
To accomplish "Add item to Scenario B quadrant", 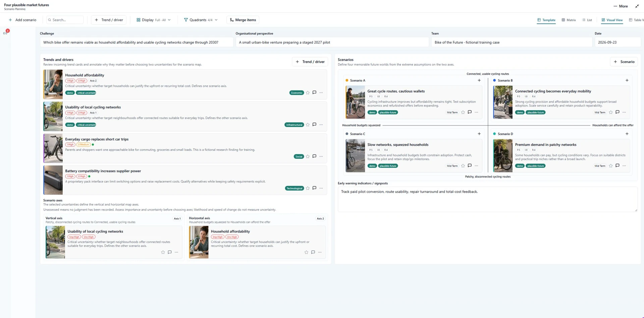I will pyautogui.click(x=627, y=80).
